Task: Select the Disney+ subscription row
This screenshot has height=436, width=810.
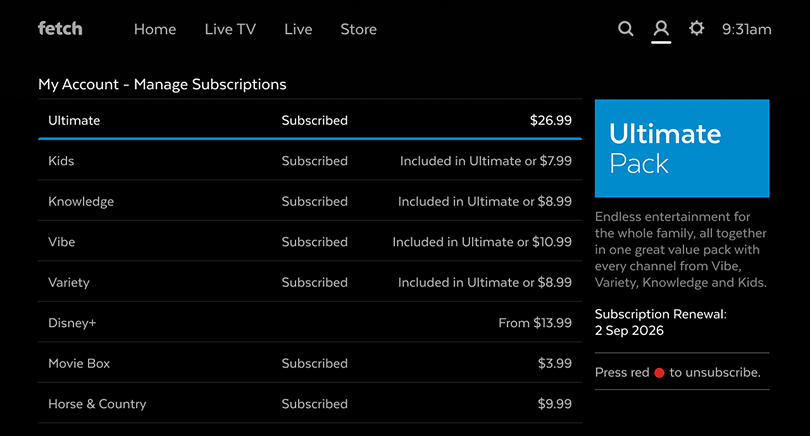Action: point(310,322)
